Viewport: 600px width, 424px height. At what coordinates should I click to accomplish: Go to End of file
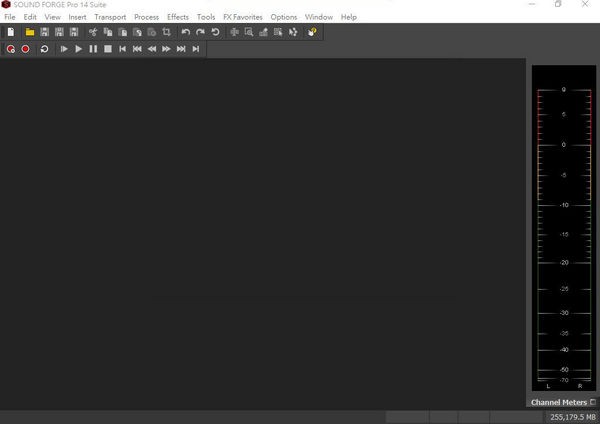(x=196, y=49)
